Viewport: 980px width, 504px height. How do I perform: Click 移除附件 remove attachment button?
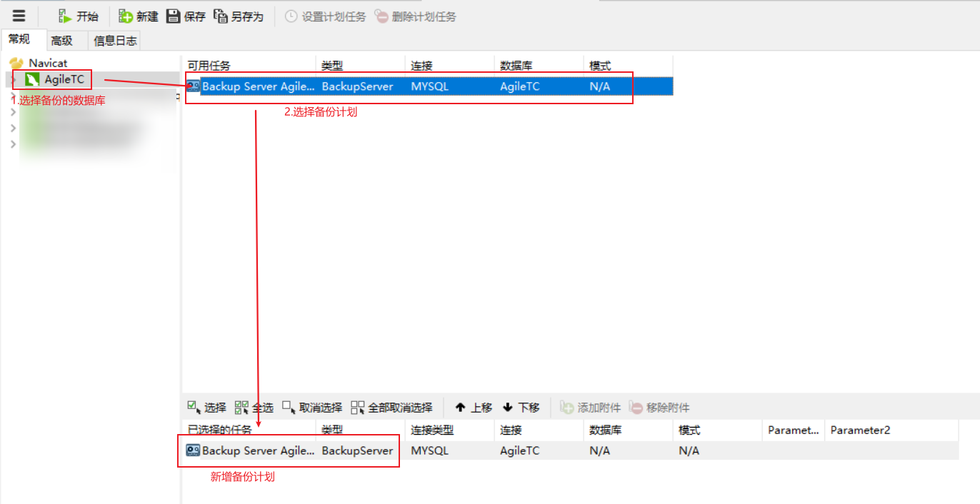click(659, 408)
